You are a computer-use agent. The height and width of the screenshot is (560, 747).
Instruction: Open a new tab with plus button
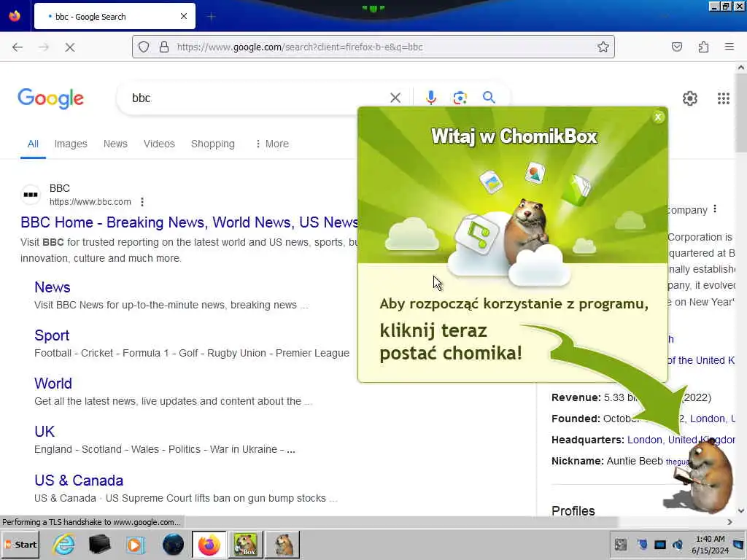(211, 17)
